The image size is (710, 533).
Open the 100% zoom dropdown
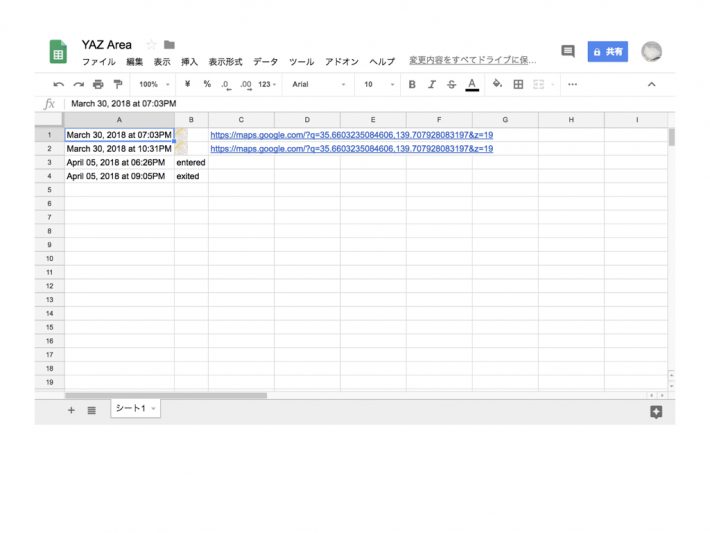pos(154,85)
